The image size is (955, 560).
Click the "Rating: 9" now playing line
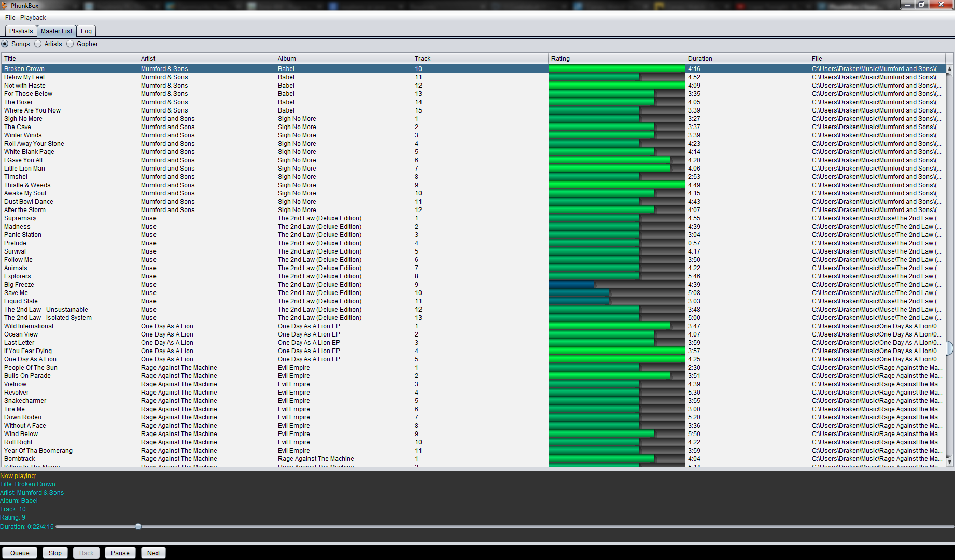pyautogui.click(x=12, y=517)
